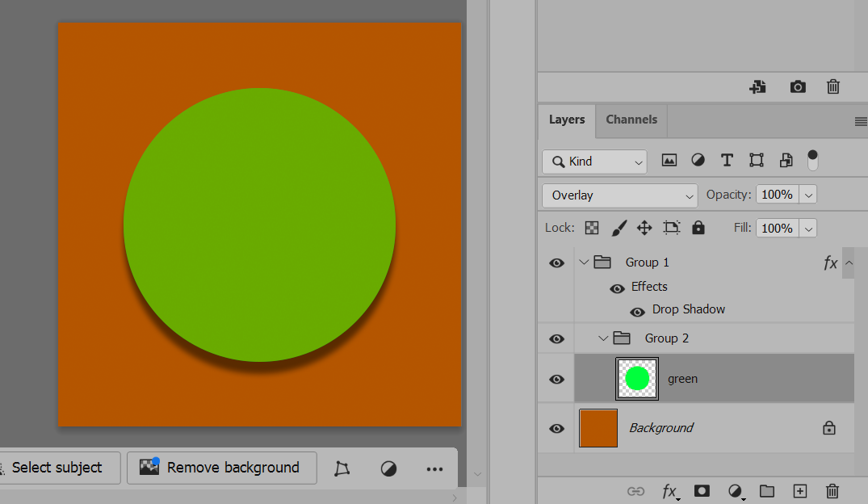Viewport: 868px width, 504px height.
Task: Filter layers by shape layers icon
Action: (x=757, y=161)
